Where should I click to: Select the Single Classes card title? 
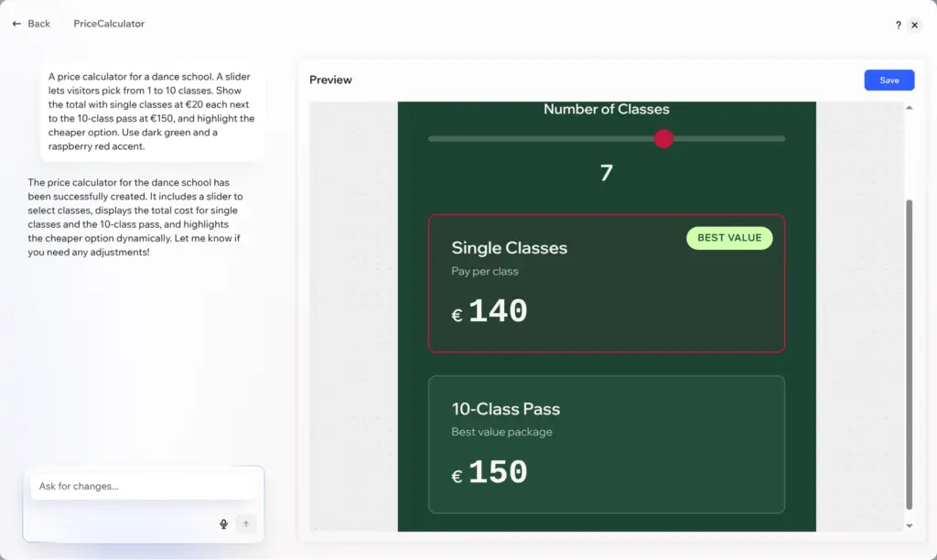(x=509, y=247)
